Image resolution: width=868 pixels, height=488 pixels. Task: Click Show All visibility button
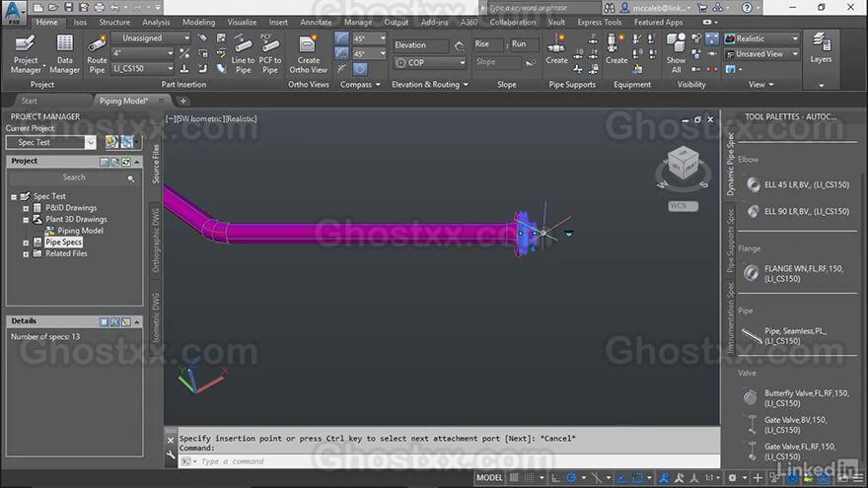pyautogui.click(x=676, y=54)
